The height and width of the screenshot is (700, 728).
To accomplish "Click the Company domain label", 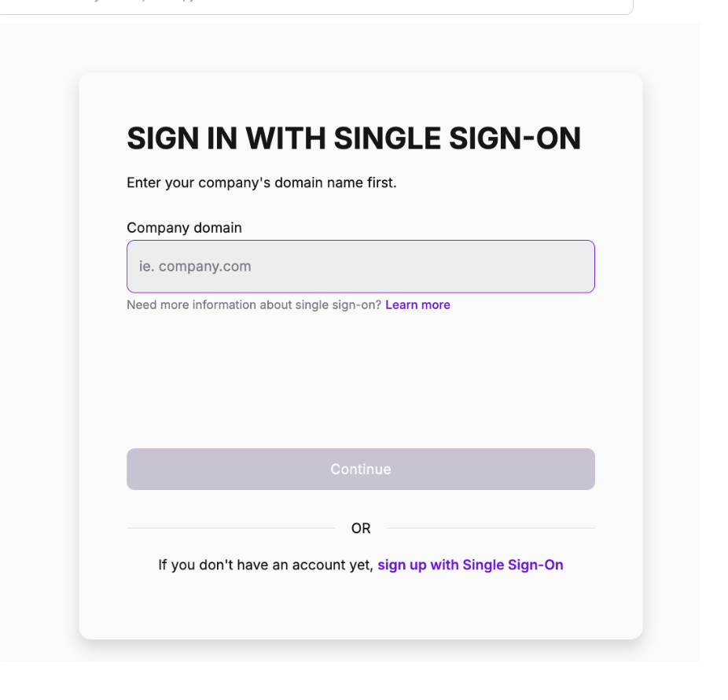I will click(x=184, y=228).
